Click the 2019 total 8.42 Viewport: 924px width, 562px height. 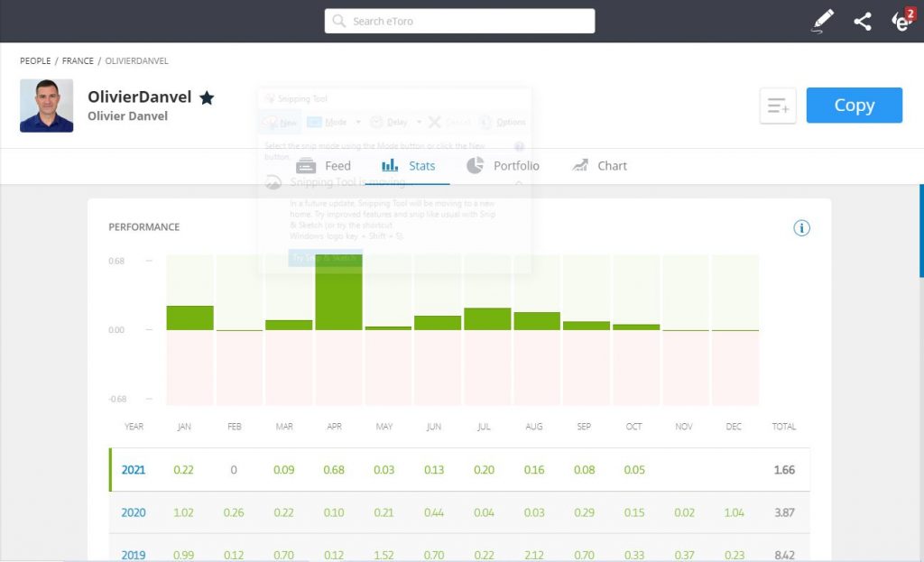point(784,555)
